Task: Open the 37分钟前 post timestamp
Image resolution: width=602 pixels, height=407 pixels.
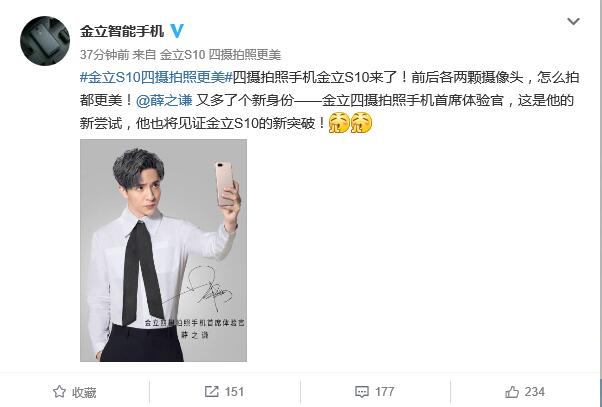Action: pos(104,55)
